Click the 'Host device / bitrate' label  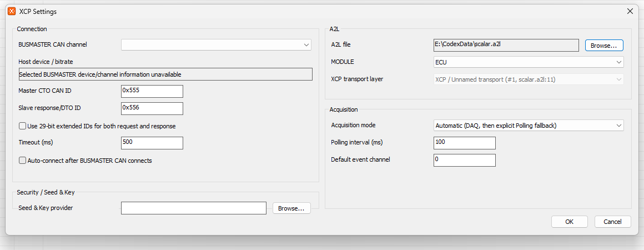[46, 61]
